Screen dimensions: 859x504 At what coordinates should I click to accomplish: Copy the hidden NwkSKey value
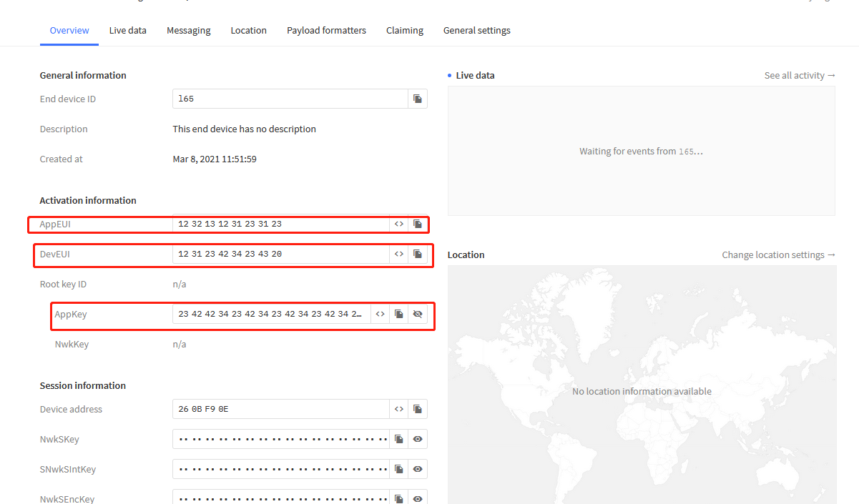tap(399, 439)
